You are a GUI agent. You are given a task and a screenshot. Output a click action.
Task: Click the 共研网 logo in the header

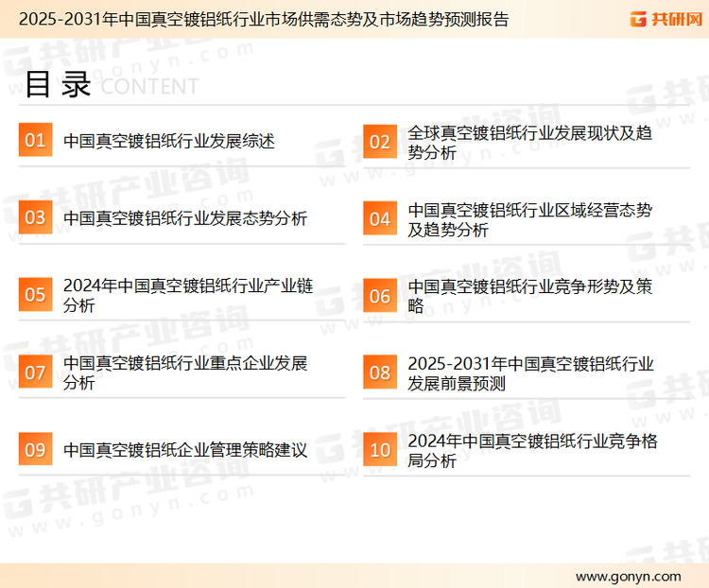pos(666,19)
